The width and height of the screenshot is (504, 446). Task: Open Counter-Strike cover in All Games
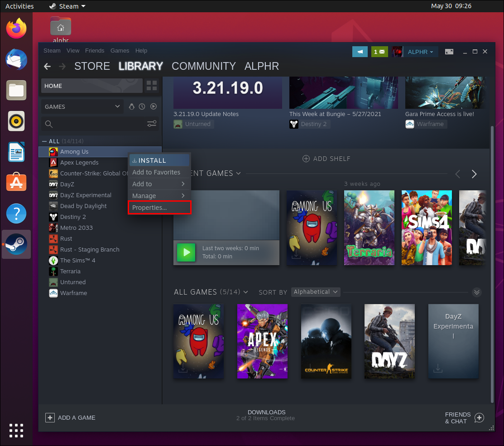[326, 341]
